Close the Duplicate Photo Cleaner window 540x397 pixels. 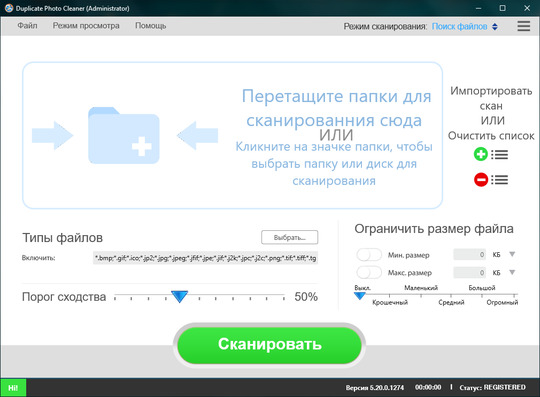[x=527, y=8]
